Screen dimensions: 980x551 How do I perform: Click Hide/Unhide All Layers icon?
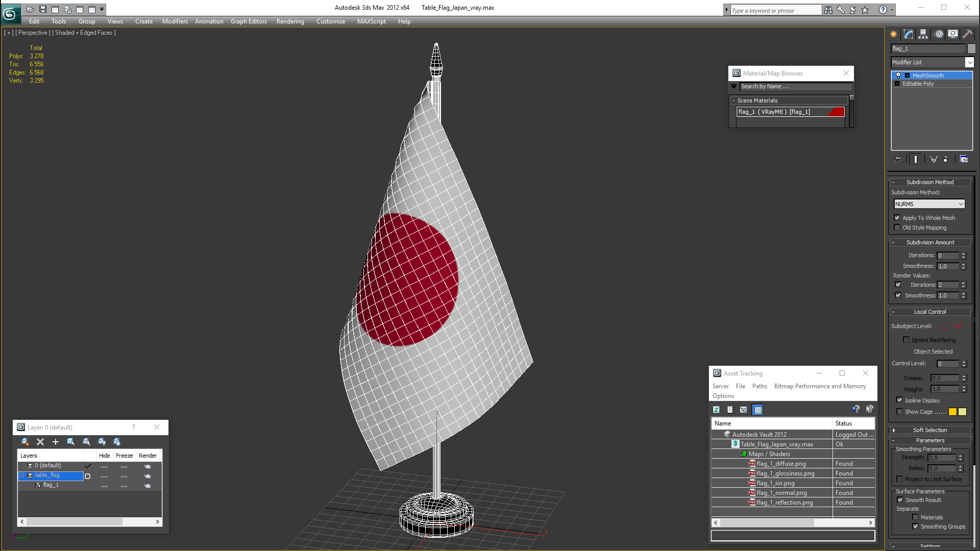(x=102, y=442)
